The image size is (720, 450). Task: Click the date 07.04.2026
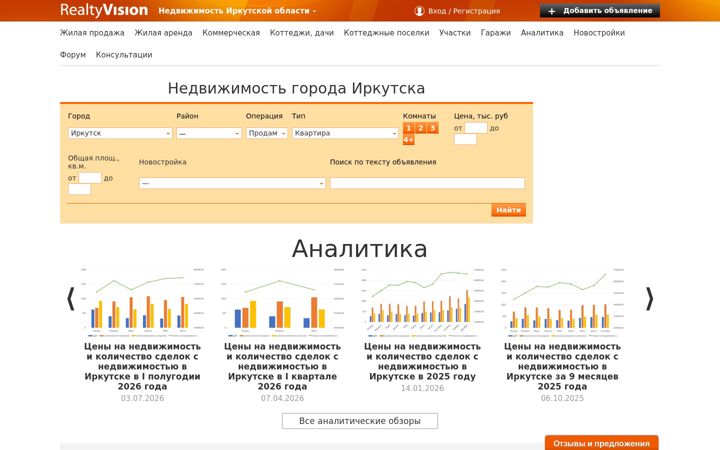pos(282,398)
